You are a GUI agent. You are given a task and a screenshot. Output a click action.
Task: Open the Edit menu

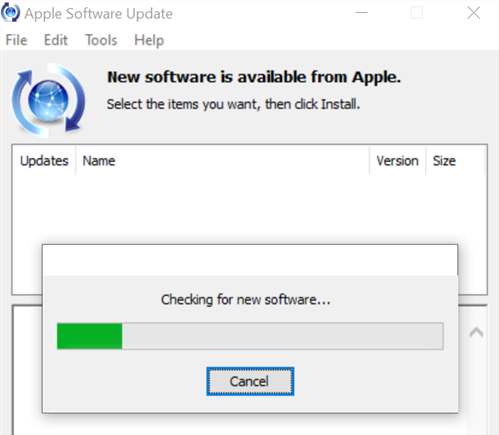click(56, 40)
